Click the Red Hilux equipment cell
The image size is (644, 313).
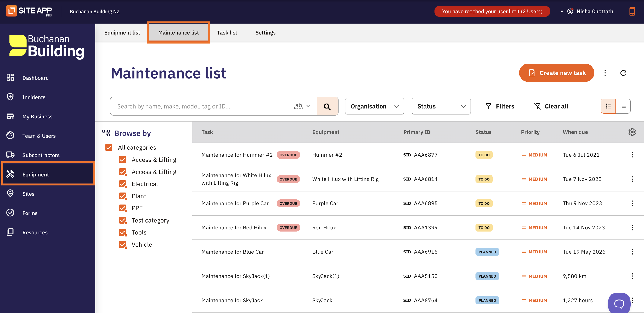[x=324, y=227]
